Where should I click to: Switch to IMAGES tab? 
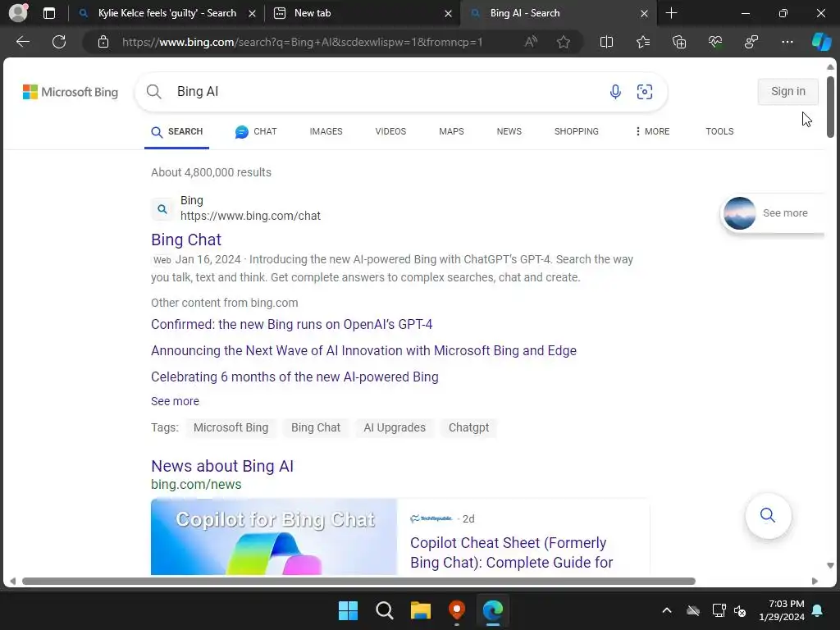pyautogui.click(x=326, y=131)
